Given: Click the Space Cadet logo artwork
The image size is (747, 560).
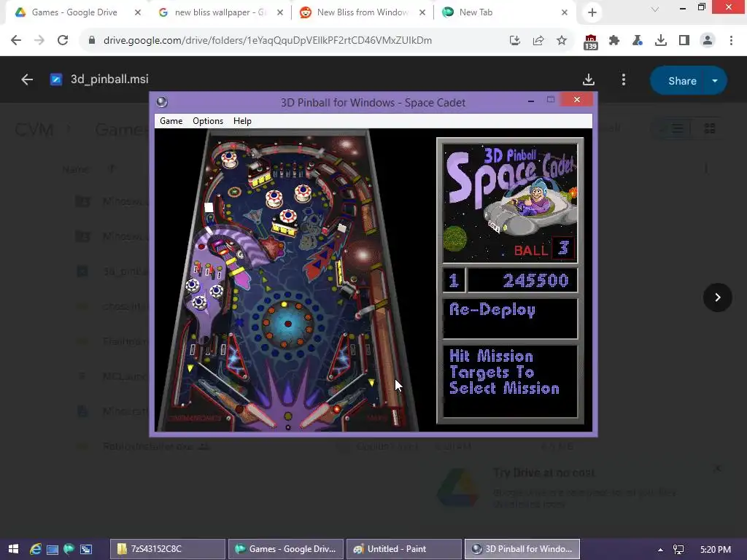Looking at the screenshot, I should coord(510,203).
